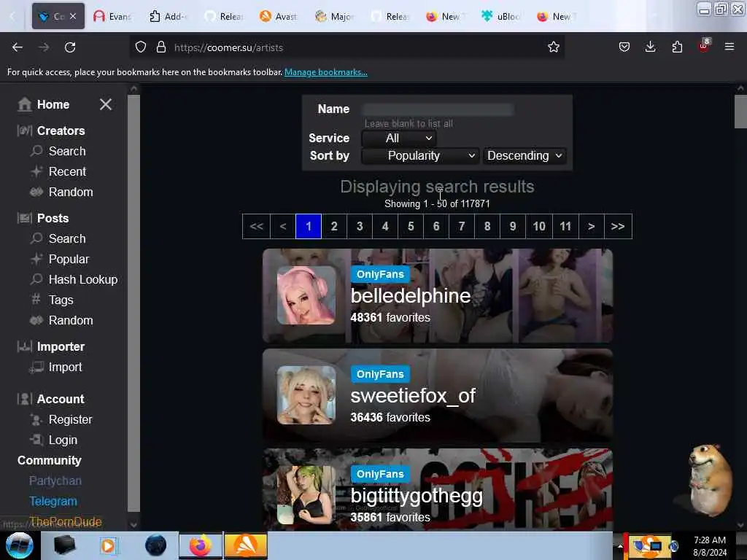Open the Downloads arrow icon
This screenshot has height=560, width=747.
(x=650, y=47)
